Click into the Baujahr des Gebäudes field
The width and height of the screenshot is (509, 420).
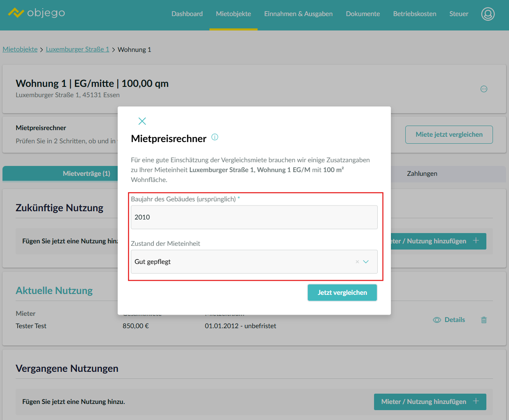coord(254,217)
